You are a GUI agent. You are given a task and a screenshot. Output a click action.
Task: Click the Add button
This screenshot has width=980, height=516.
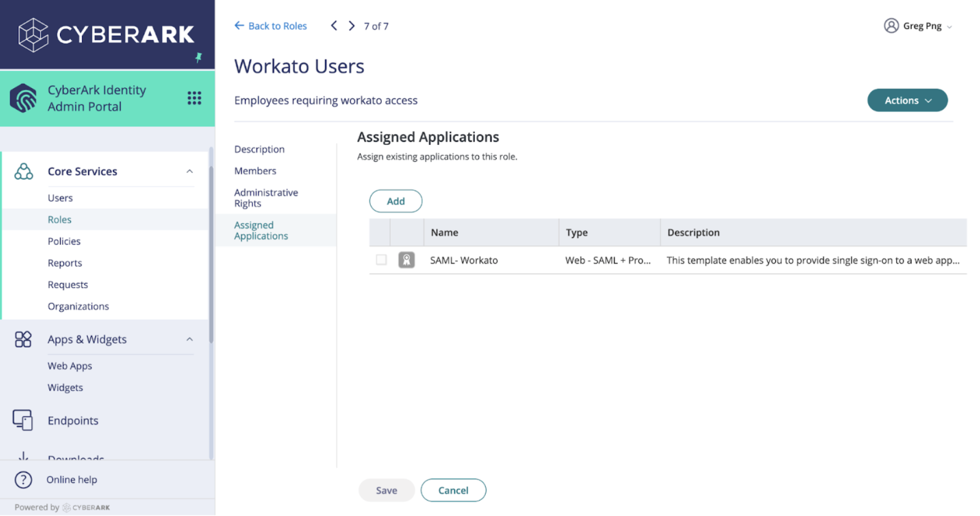pyautogui.click(x=396, y=201)
